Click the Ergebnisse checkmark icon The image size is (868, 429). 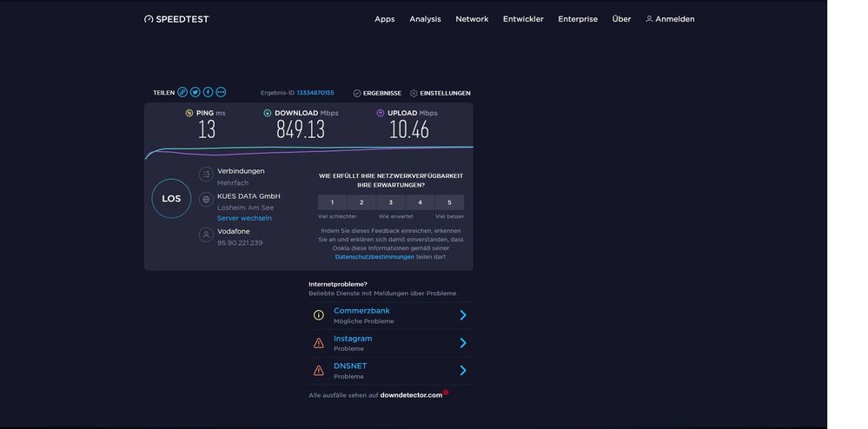point(357,93)
